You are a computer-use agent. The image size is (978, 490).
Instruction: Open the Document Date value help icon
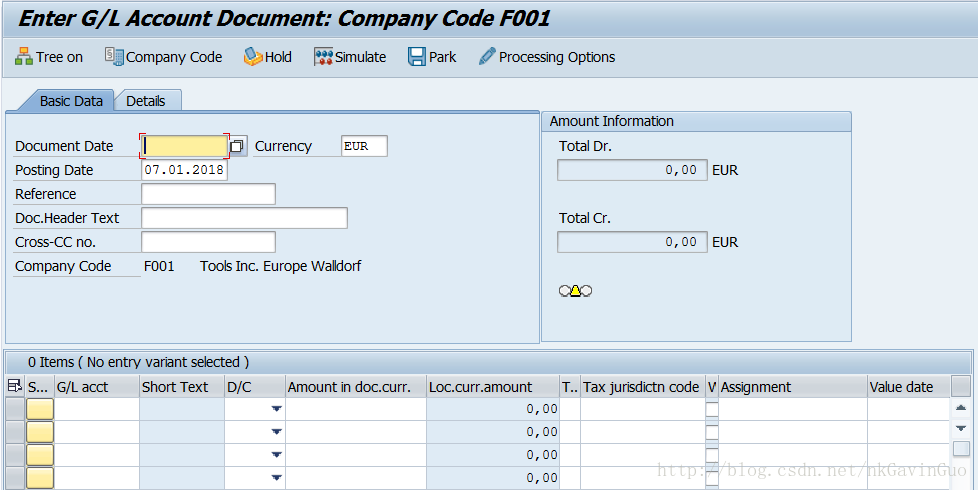[x=237, y=146]
